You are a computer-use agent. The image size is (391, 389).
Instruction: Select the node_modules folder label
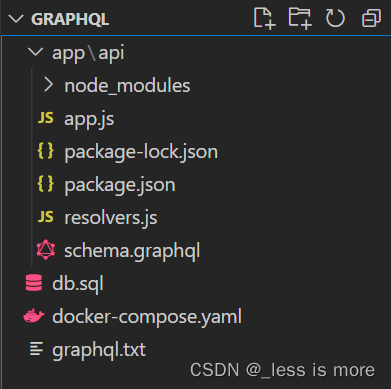pos(127,86)
